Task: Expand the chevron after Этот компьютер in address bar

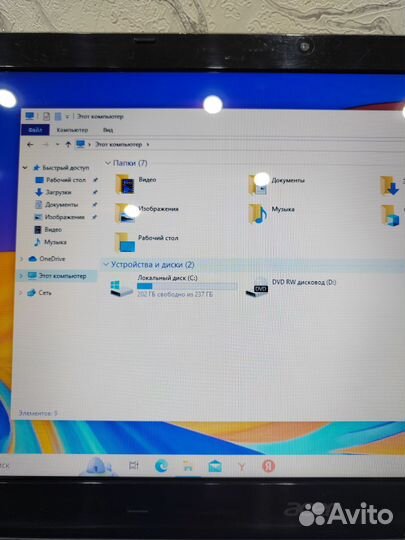Action: (148, 144)
